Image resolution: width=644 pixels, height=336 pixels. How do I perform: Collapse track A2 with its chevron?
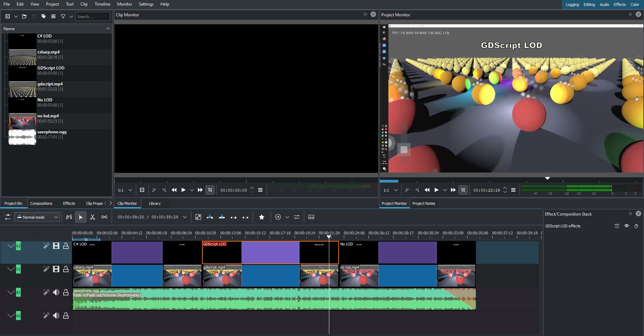click(x=11, y=316)
